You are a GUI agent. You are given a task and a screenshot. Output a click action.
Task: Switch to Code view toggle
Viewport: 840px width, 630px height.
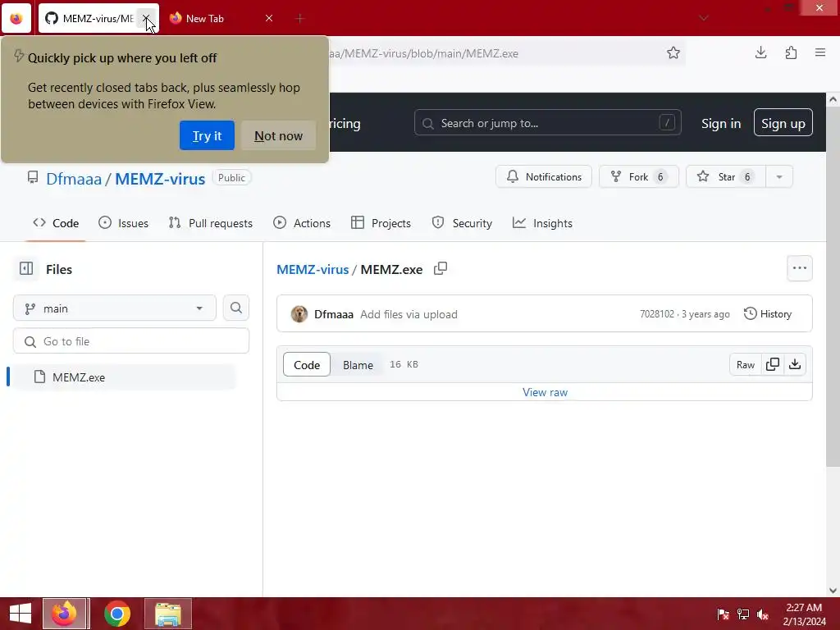coord(307,365)
